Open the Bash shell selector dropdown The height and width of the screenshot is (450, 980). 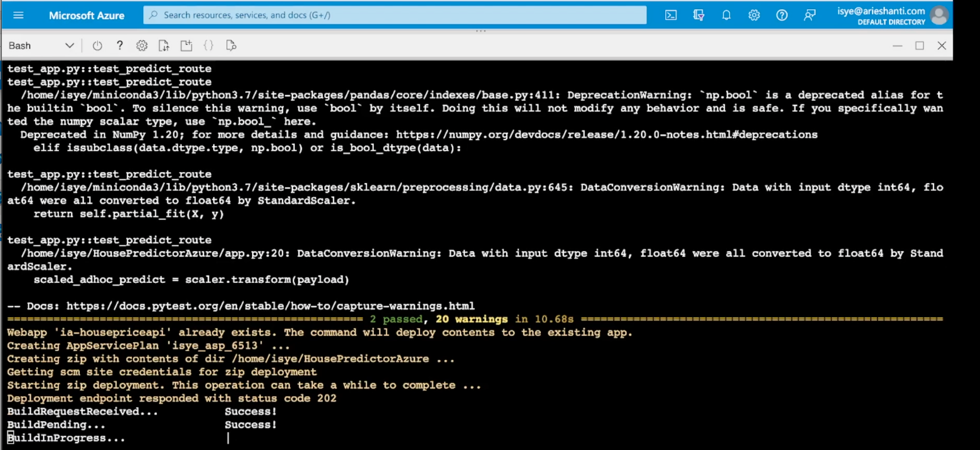click(41, 46)
